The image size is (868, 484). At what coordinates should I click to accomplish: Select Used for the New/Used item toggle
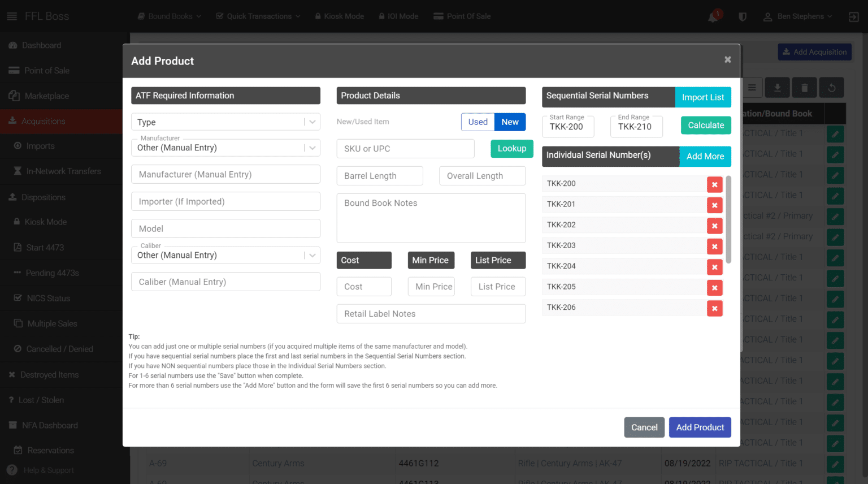[x=478, y=122]
